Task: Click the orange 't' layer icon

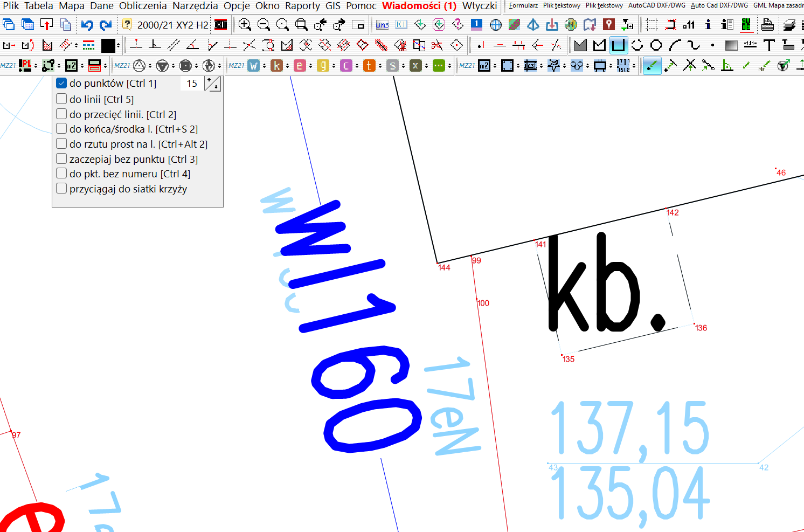Action: (x=369, y=66)
